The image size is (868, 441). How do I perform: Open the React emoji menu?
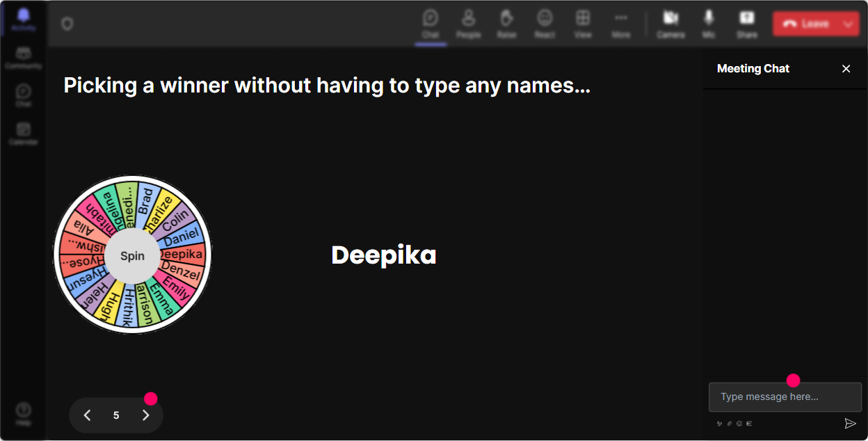pos(545,24)
